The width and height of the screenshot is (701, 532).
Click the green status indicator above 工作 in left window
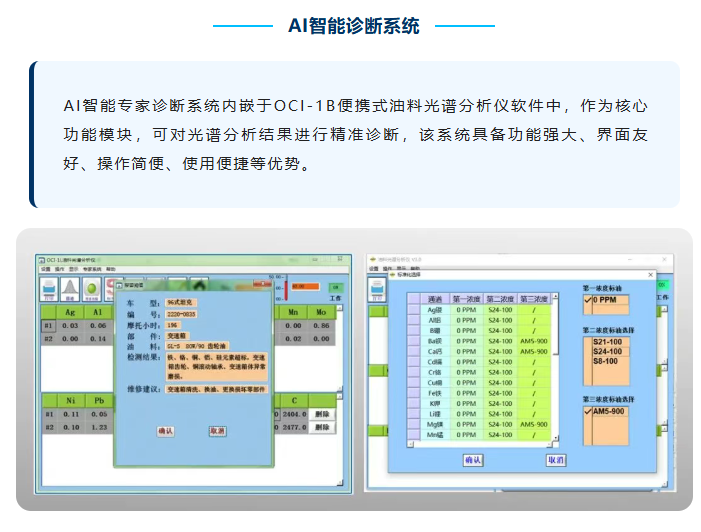click(335, 287)
